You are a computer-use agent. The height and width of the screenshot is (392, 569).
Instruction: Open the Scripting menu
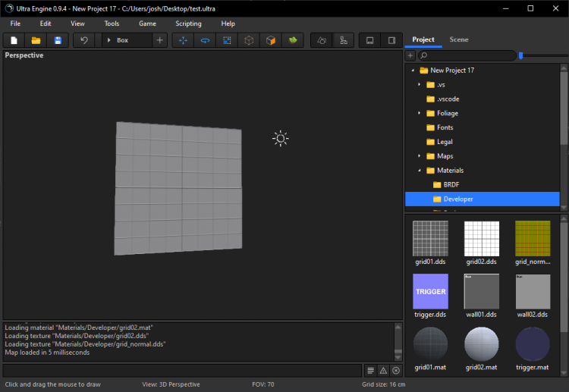coord(188,24)
